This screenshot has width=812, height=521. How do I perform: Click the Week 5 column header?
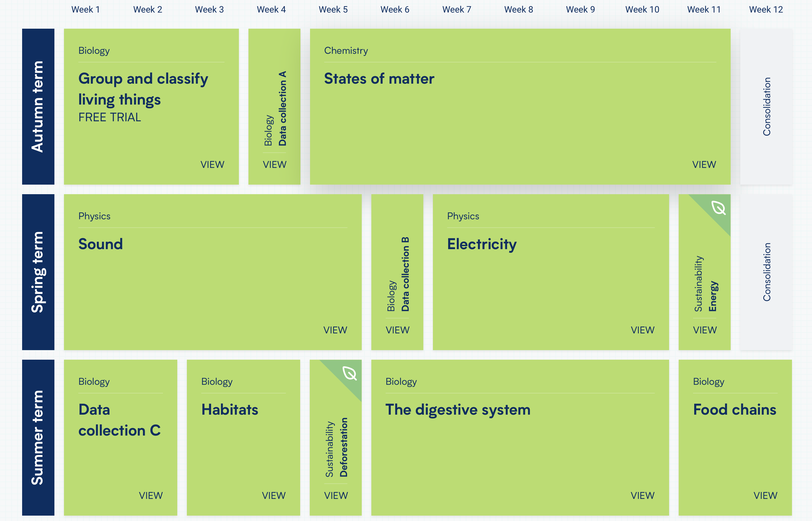333,10
